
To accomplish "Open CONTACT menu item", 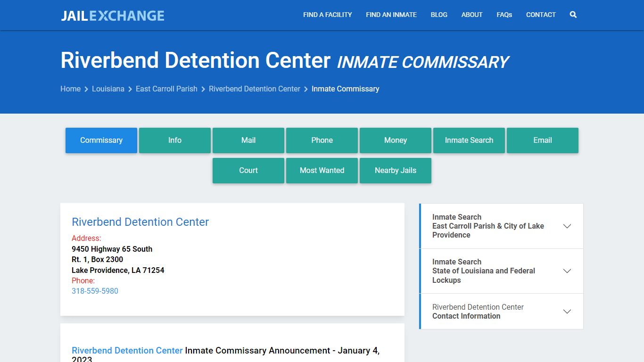I will tap(541, 15).
